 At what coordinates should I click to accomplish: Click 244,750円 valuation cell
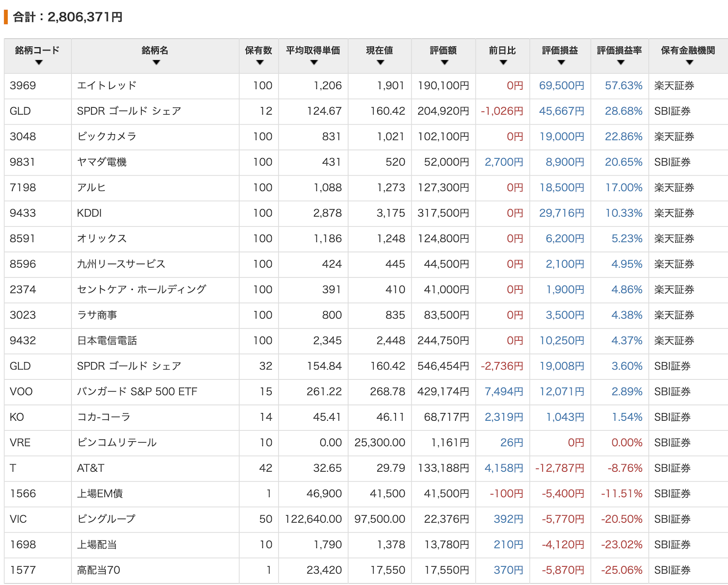pyautogui.click(x=443, y=340)
